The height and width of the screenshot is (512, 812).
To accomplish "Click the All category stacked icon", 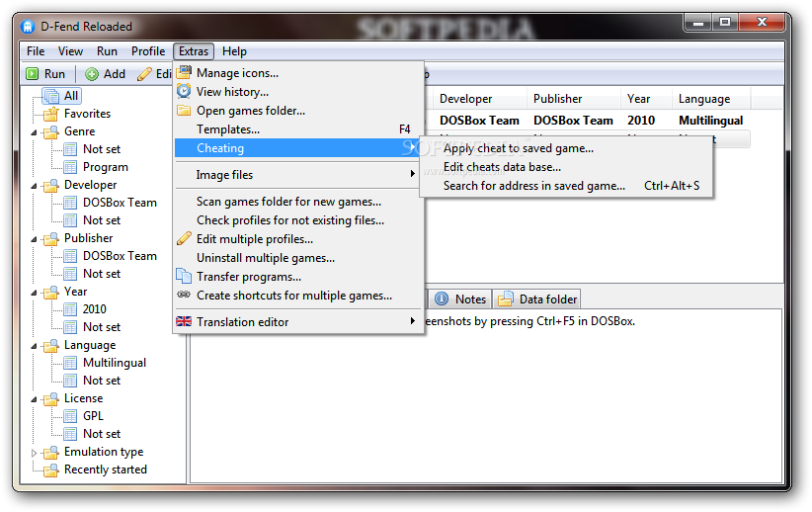I will pos(51,96).
